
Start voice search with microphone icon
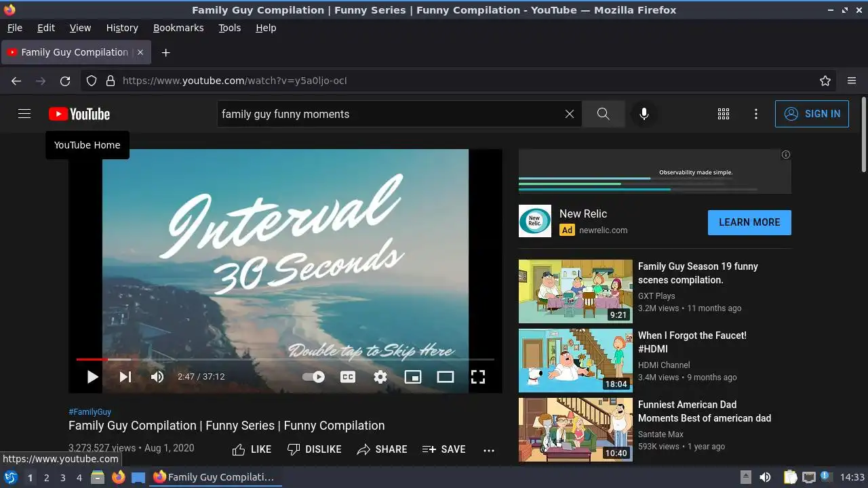pyautogui.click(x=644, y=114)
